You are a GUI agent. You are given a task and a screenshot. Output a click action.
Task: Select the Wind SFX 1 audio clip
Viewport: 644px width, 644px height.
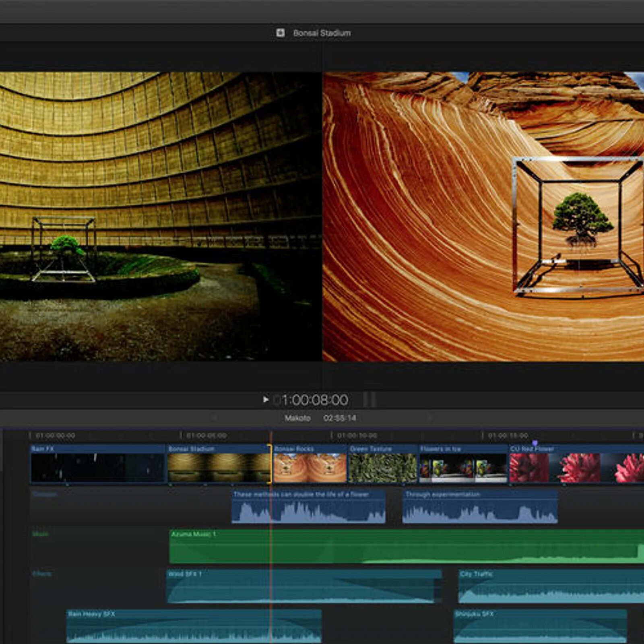tap(304, 586)
